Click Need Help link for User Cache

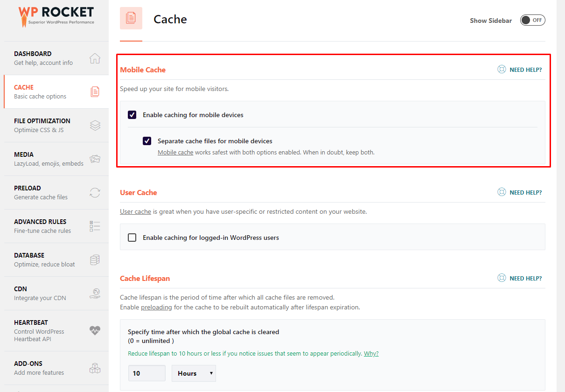click(x=526, y=193)
